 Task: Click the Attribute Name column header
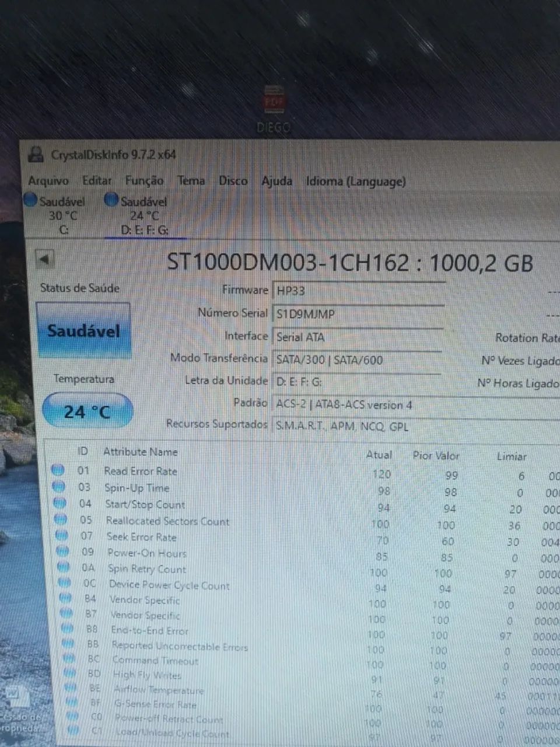click(141, 452)
